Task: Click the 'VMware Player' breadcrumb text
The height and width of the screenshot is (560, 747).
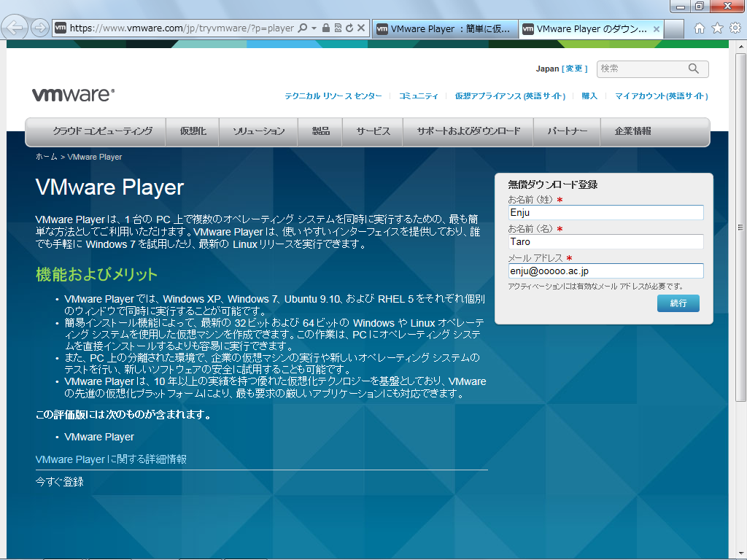Action: [95, 157]
